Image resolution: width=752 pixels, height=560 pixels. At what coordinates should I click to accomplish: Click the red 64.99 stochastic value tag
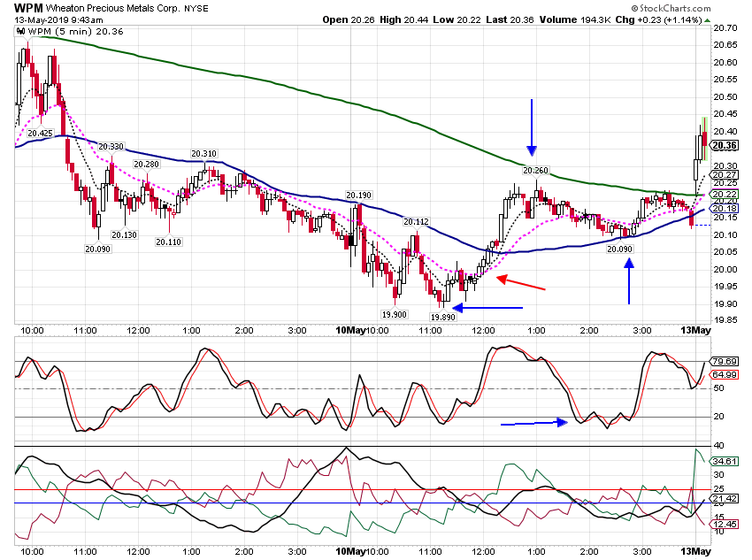(725, 374)
